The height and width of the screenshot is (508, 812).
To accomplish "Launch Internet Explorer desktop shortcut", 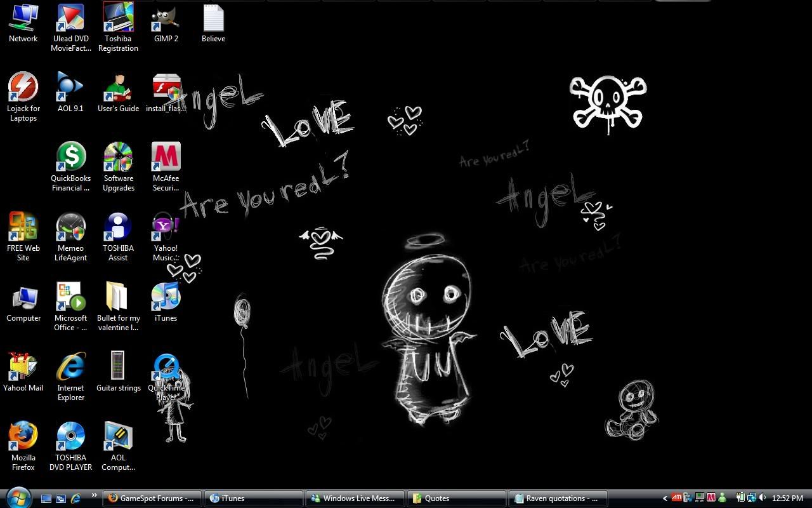I will 70,377.
